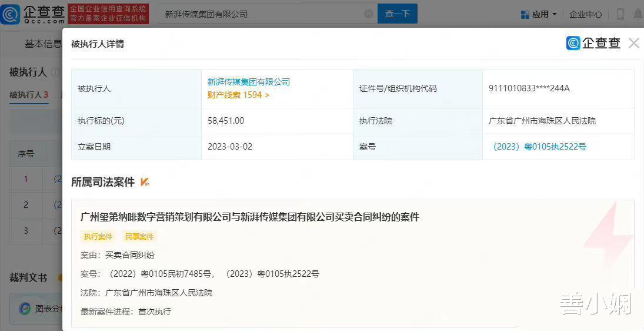The height and width of the screenshot is (331, 644).
Task: Select the ID code 9111010833****244A
Action: click(x=529, y=88)
